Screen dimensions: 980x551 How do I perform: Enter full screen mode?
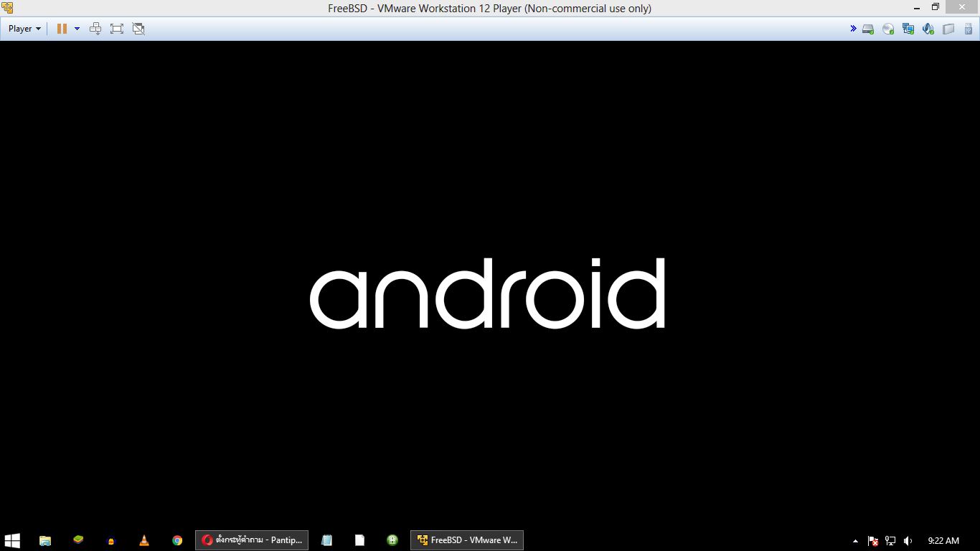click(117, 29)
